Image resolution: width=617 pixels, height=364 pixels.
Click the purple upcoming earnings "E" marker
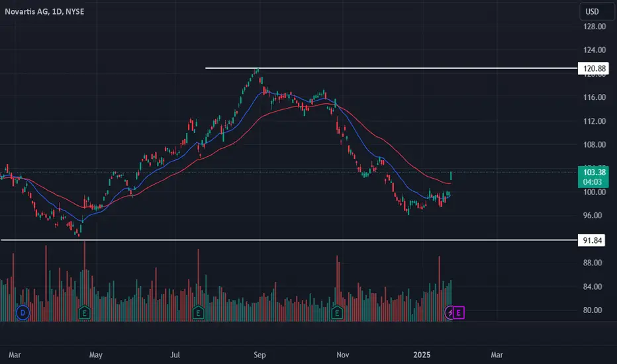click(458, 313)
